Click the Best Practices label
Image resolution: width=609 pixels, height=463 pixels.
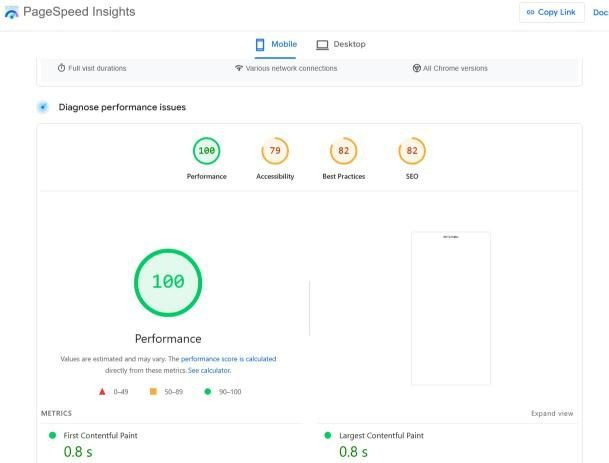344,176
